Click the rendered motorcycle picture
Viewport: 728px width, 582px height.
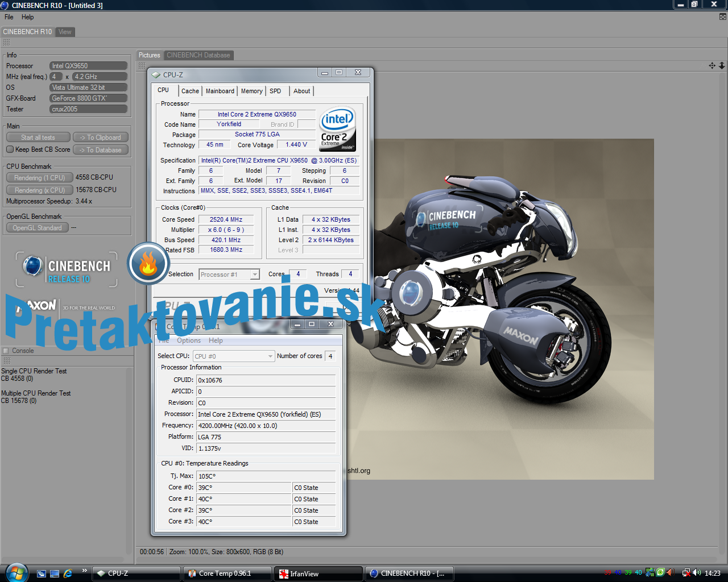coord(500,309)
